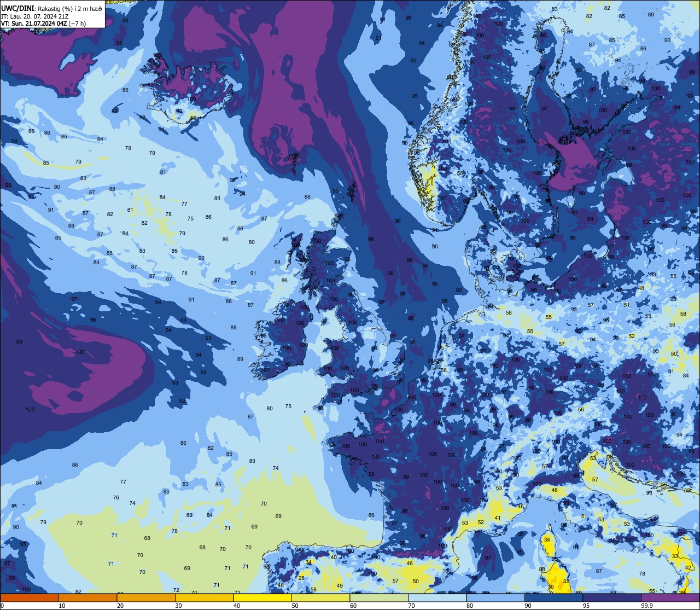Click the legend tick label 99.9
Viewport: 700px width, 610px height.
[647, 606]
